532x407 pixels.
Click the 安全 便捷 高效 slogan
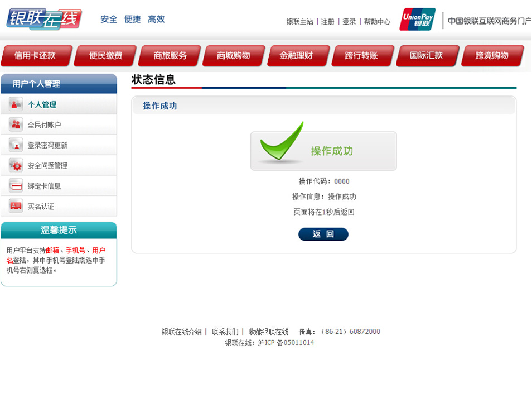point(133,19)
